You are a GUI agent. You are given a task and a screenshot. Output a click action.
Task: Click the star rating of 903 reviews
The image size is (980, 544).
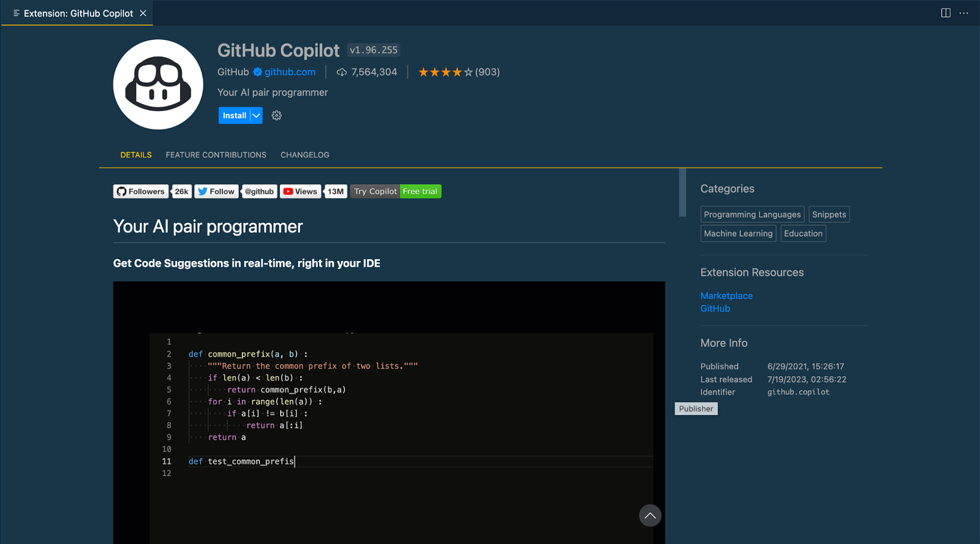pos(459,72)
